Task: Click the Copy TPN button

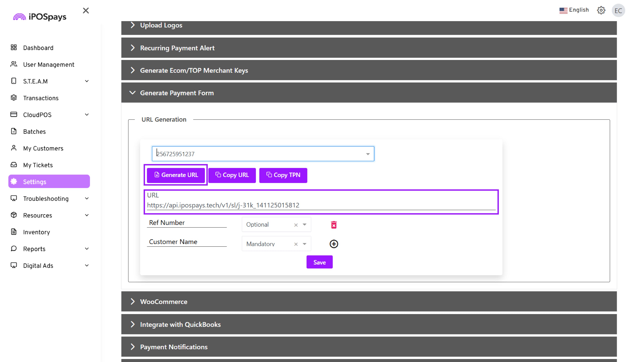Action: [x=283, y=175]
